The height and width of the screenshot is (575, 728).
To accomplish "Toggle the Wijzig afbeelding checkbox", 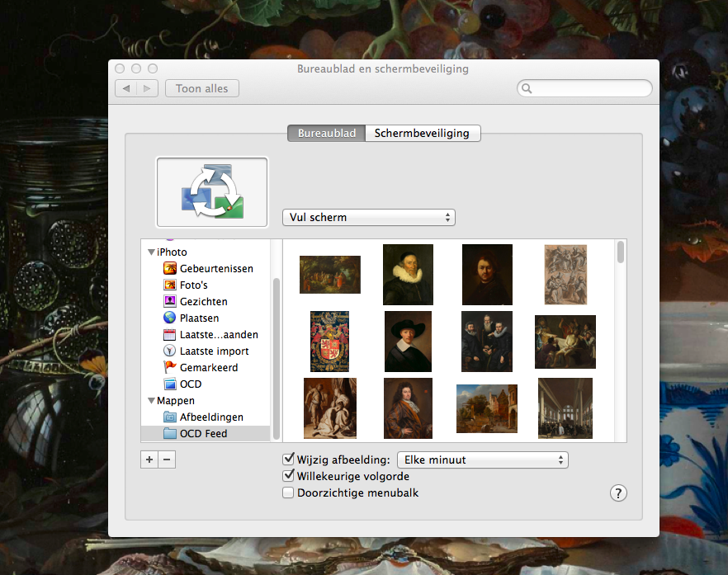I will coord(288,460).
